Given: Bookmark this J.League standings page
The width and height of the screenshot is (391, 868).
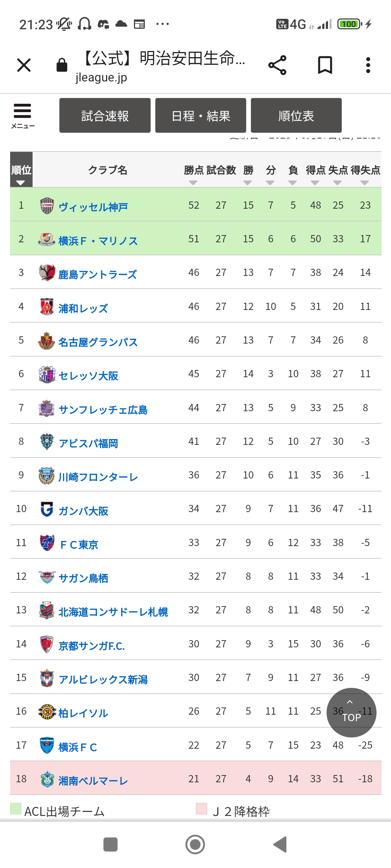Looking at the screenshot, I should (325, 65).
